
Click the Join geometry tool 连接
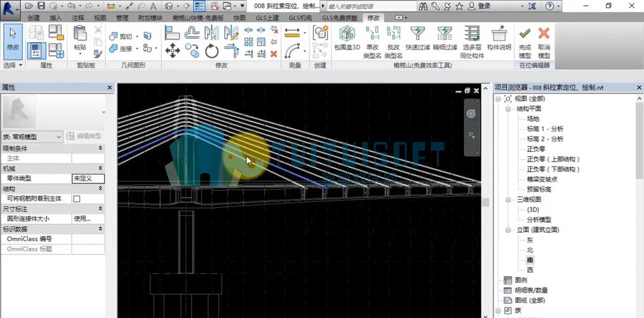tap(121, 48)
